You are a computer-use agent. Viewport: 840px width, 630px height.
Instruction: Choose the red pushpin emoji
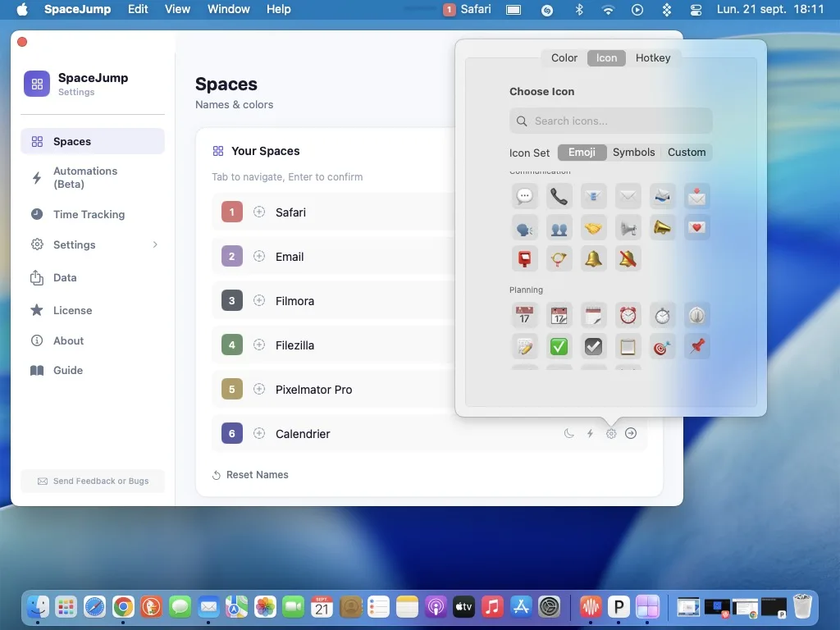tap(696, 347)
